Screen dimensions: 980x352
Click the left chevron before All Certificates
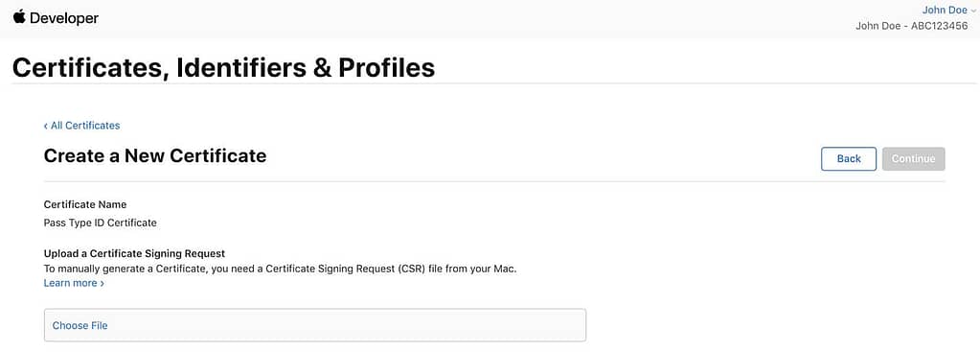[x=46, y=126]
